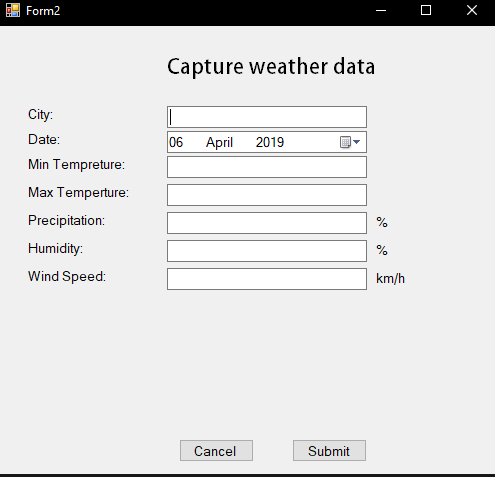The image size is (495, 477).
Task: Select the day 06 in Date field
Action: click(x=176, y=142)
